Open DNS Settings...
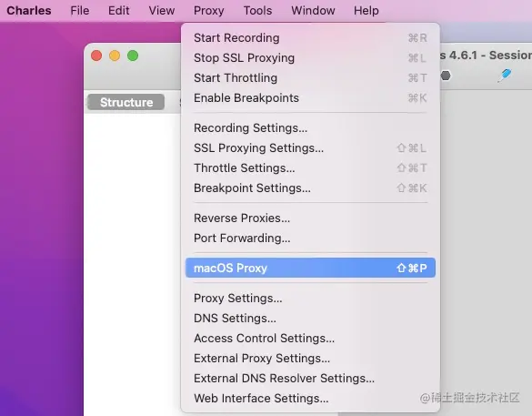532x416 pixels. [x=310, y=319]
